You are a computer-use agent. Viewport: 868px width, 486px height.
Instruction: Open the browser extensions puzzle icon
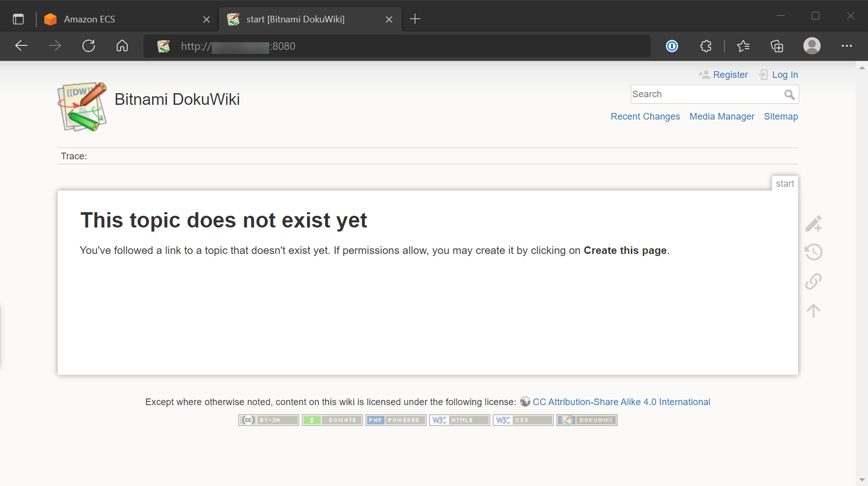pyautogui.click(x=706, y=46)
